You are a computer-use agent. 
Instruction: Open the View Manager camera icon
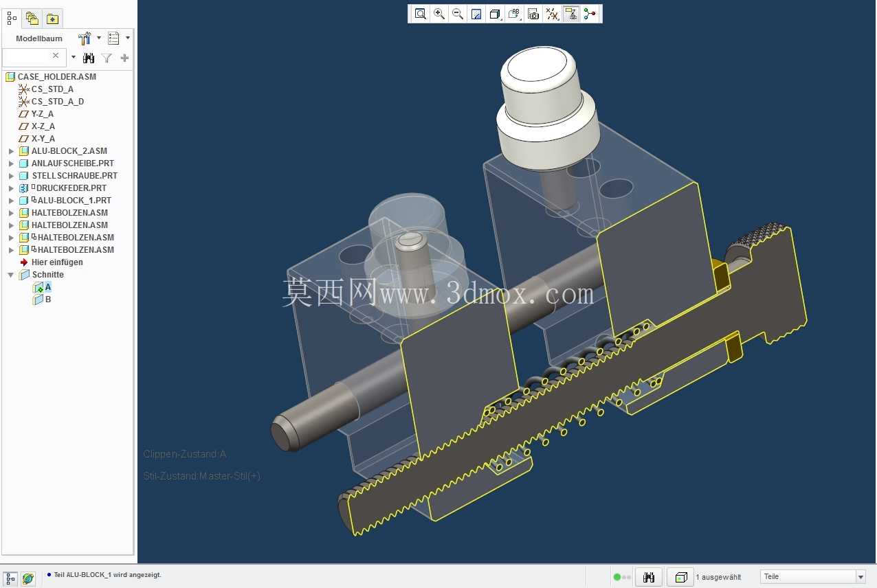coord(533,14)
